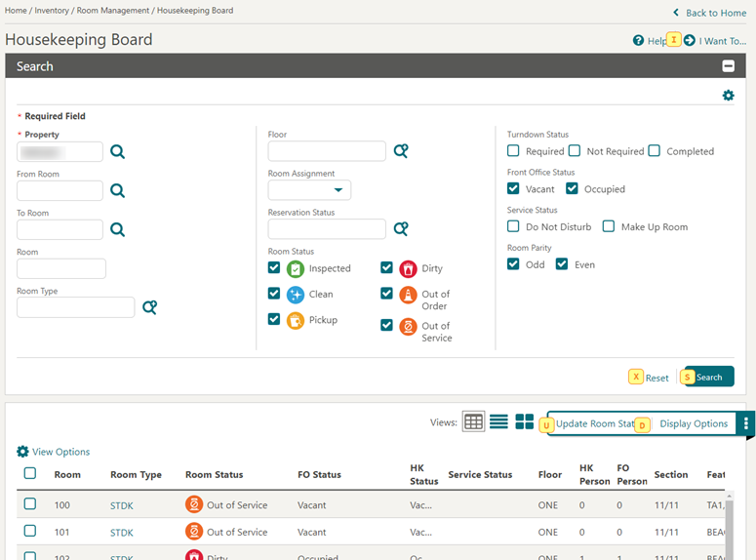Enable Turndown Not Required checkbox
Viewport: 756px width, 560px height.
[575, 150]
